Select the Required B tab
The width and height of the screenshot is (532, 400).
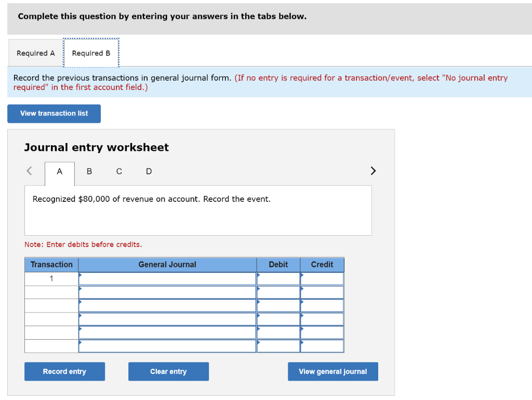91,53
